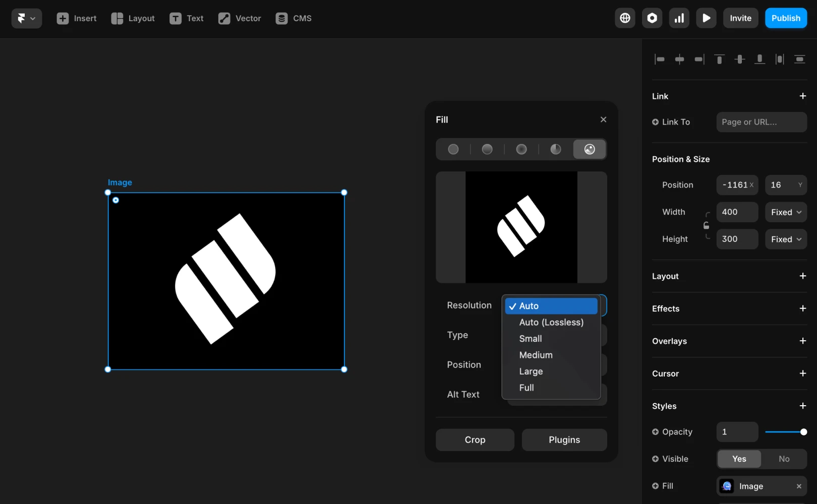Click the Position X value field
The width and height of the screenshot is (817, 504).
(737, 185)
